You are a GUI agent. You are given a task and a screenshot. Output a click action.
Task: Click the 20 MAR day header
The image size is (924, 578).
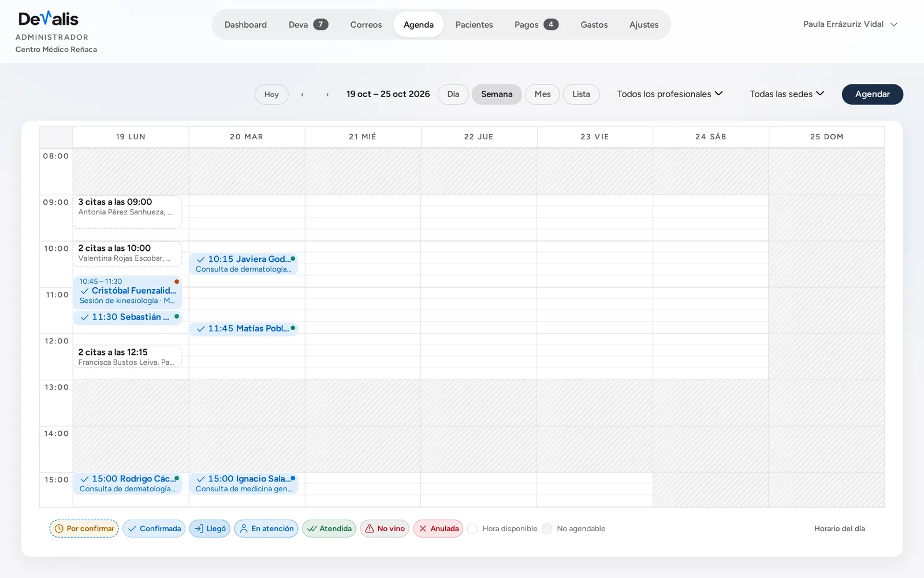(x=247, y=137)
